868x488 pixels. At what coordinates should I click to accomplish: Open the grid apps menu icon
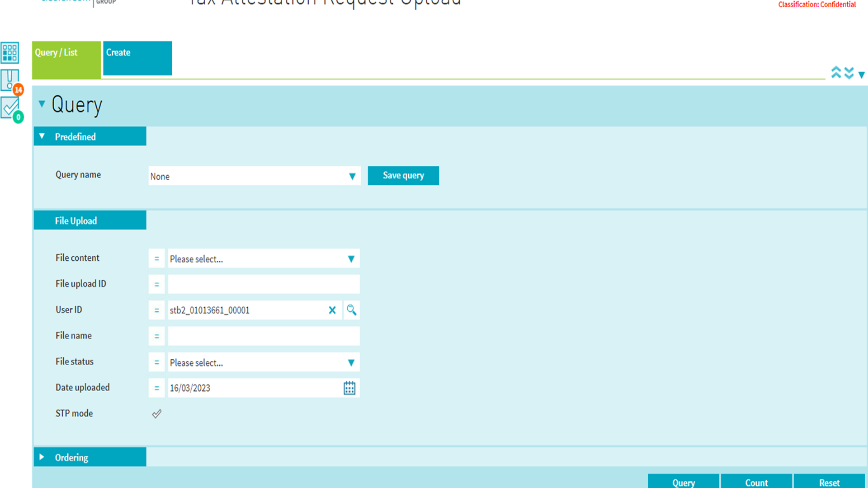pyautogui.click(x=10, y=52)
